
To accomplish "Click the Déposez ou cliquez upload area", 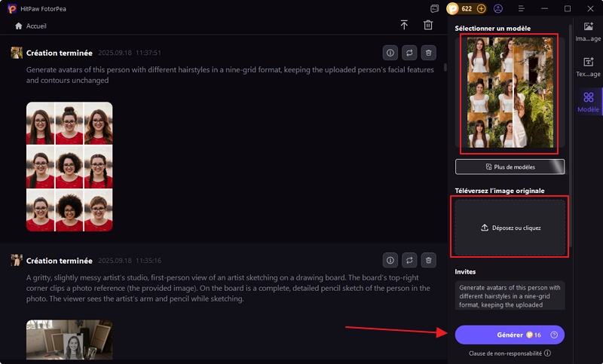I will 510,227.
